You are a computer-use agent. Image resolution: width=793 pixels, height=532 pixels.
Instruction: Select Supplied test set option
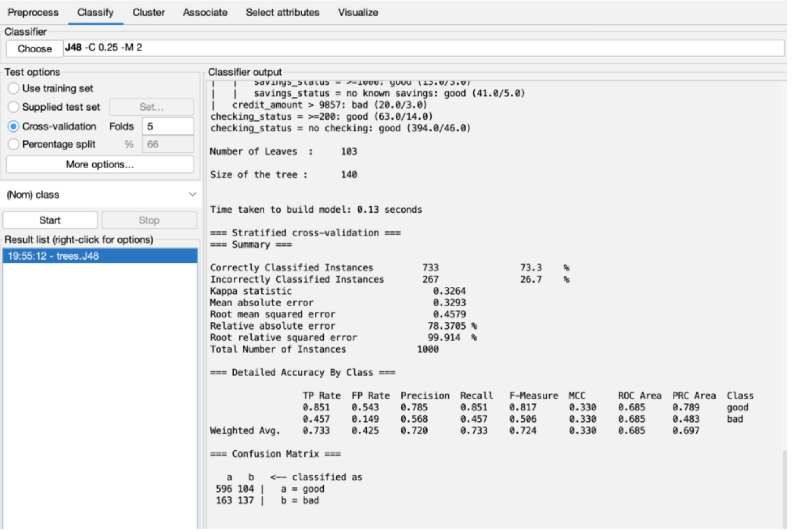point(13,107)
